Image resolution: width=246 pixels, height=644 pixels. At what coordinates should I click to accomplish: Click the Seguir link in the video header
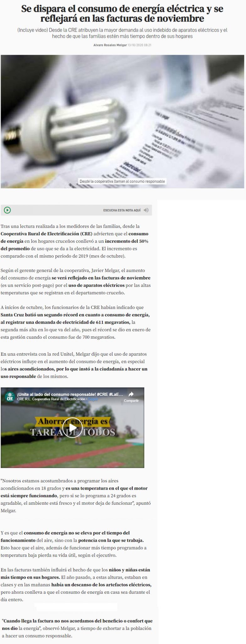click(93, 399)
